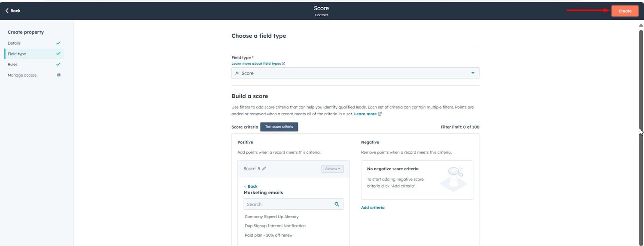Viewport: 644px width, 246px height.
Task: Click the checkmark icon next to Details
Action: (58, 43)
